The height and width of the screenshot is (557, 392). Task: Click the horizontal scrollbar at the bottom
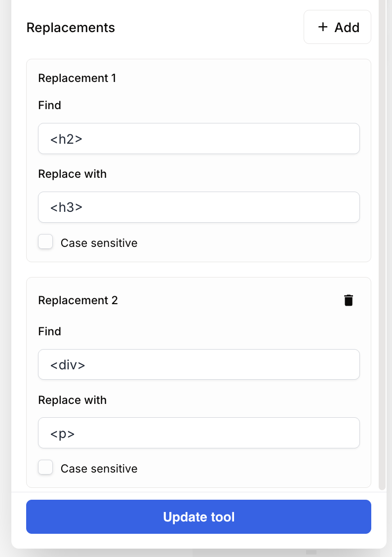tap(311, 553)
